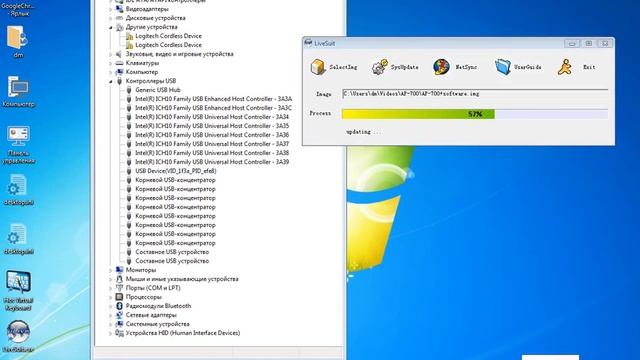Click the LiveSuit title bar icon
The height and width of the screenshot is (360, 640).
tap(308, 43)
